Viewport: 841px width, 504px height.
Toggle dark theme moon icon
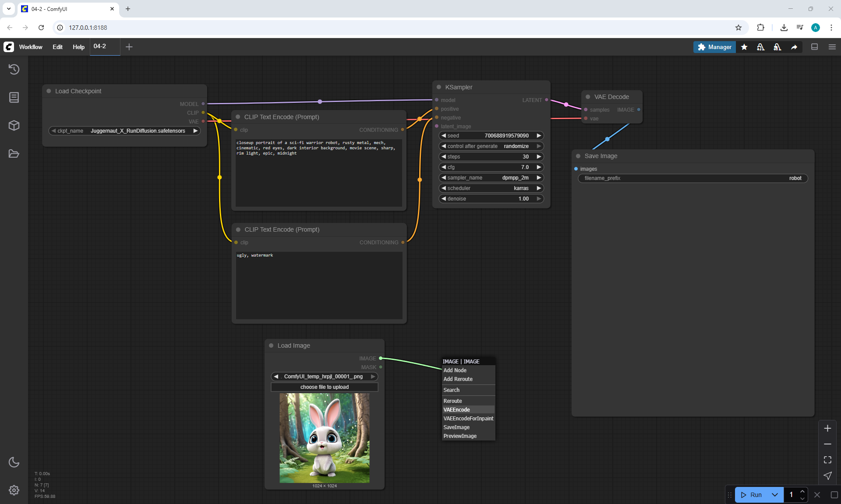pos(14,462)
